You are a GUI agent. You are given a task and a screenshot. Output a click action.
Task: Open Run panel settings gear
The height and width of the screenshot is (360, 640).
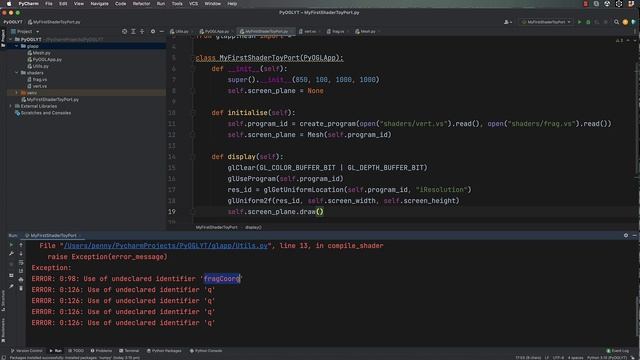pos(626,236)
